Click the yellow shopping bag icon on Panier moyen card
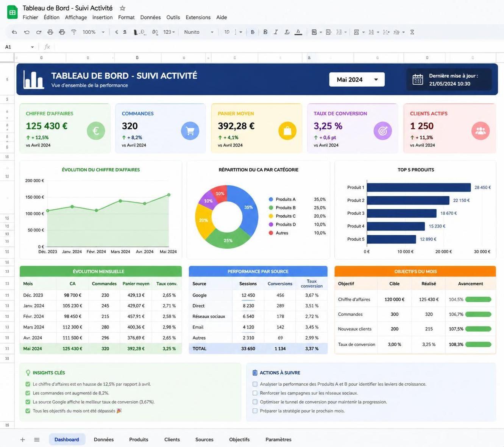The height and width of the screenshot is (447, 504). (x=287, y=131)
